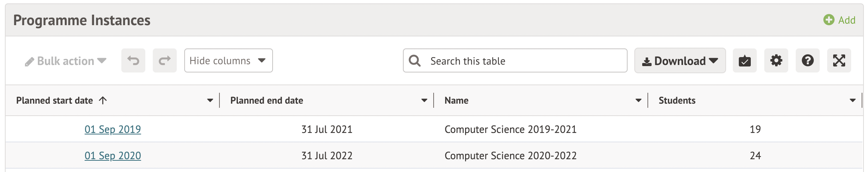Sort by Students column header
Image resolution: width=868 pixels, height=172 pixels.
pyautogui.click(x=677, y=100)
